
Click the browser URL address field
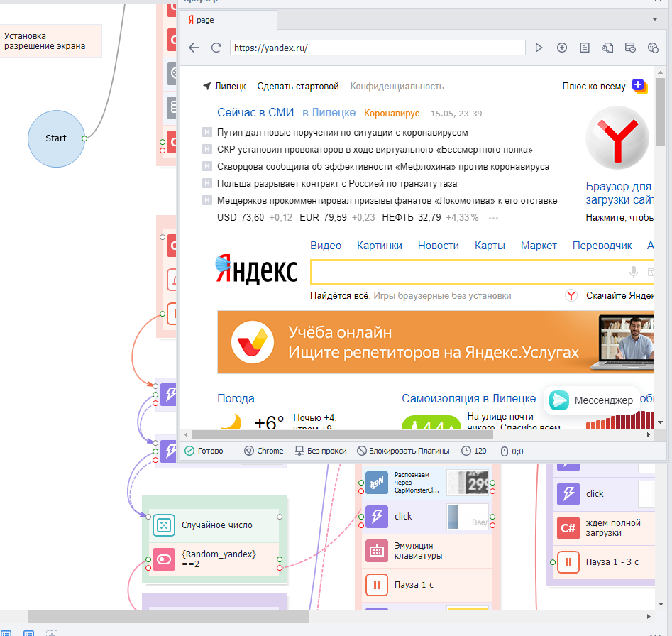coord(378,48)
